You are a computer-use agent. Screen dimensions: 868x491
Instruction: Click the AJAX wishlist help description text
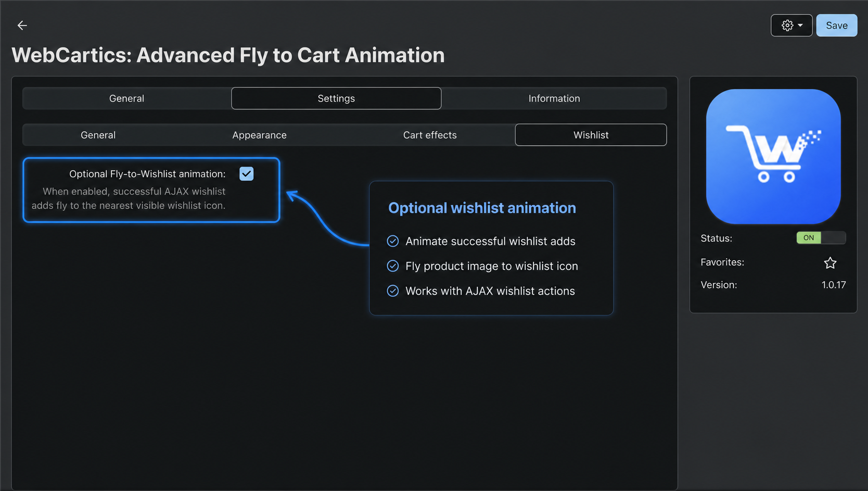point(129,198)
